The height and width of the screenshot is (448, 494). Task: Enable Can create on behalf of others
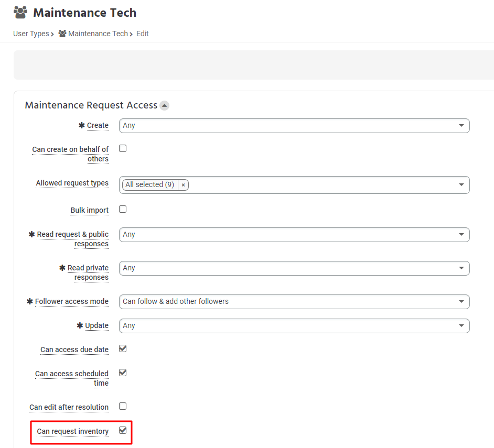pos(123,148)
